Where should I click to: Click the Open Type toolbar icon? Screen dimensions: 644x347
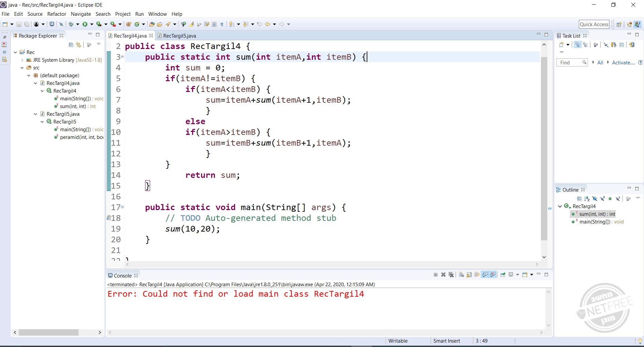152,24
